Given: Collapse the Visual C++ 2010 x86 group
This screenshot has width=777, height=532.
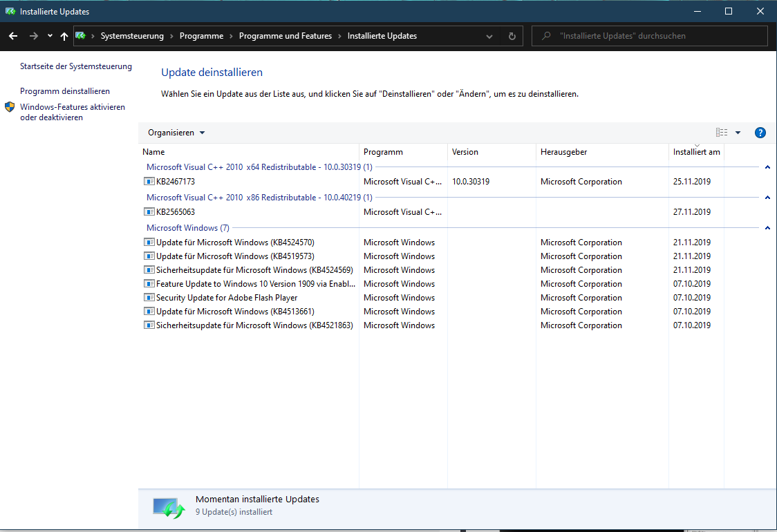Looking at the screenshot, I should [767, 198].
